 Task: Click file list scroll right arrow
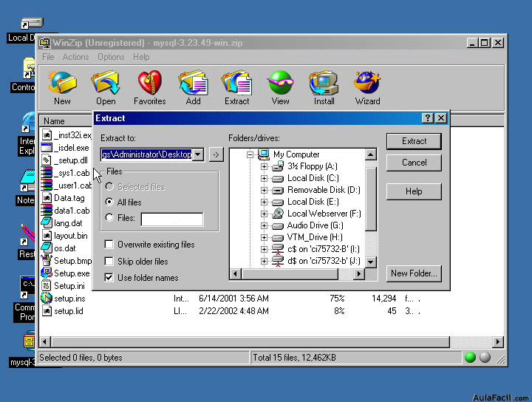tap(498, 341)
